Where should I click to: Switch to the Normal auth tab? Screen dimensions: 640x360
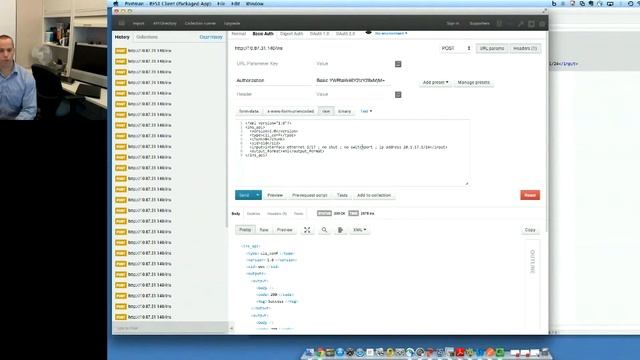coord(239,33)
